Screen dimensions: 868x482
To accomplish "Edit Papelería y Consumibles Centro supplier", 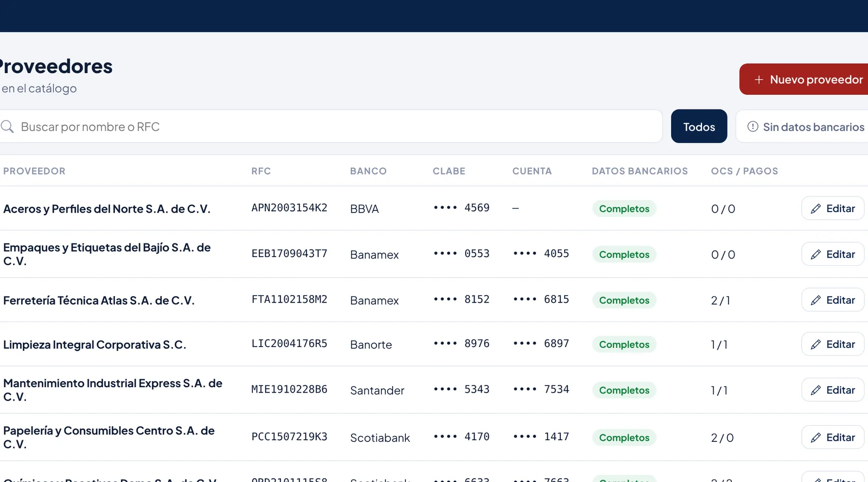I will point(833,437).
